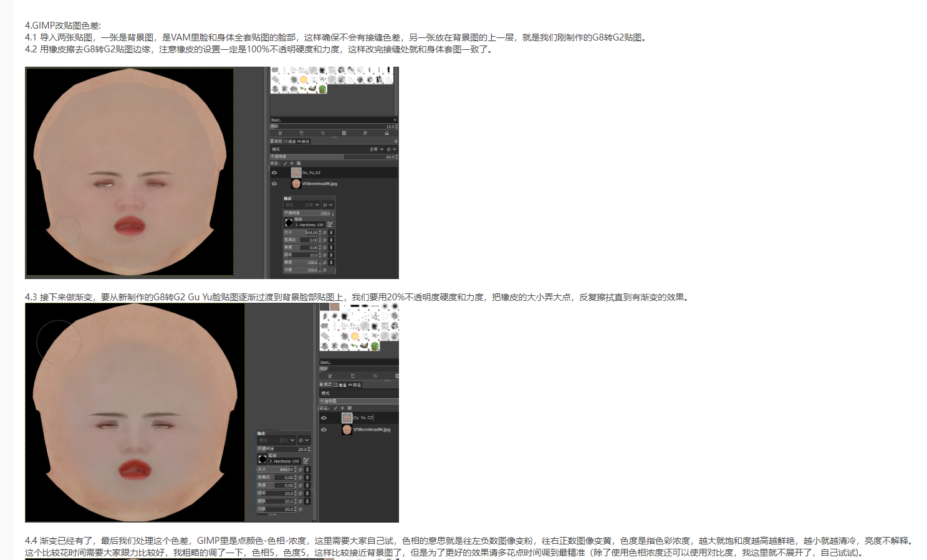Image resolution: width=927 pixels, height=560 pixels.
Task: Click layer opacity slider showing 60.0
Action: click(334, 157)
